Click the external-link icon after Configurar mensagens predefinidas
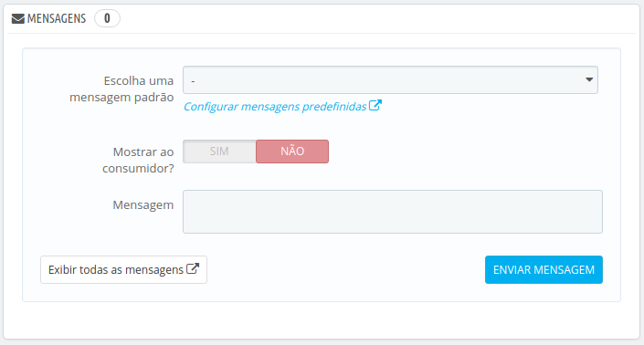Image resolution: width=644 pixels, height=345 pixels. 375,106
